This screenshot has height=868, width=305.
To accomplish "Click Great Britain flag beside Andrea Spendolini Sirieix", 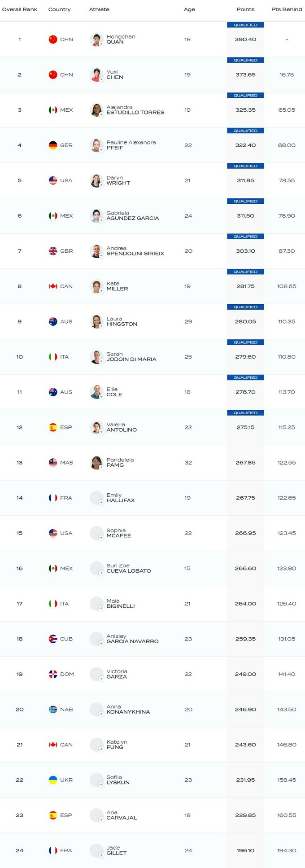I will coord(53,251).
